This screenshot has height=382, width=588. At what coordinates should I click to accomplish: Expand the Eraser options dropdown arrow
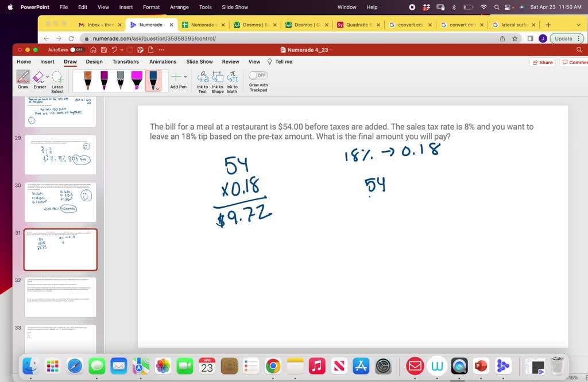tap(48, 76)
